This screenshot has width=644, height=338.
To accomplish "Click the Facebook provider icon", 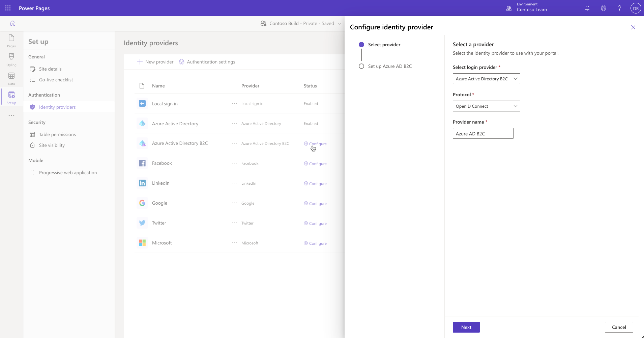I will 142,163.
